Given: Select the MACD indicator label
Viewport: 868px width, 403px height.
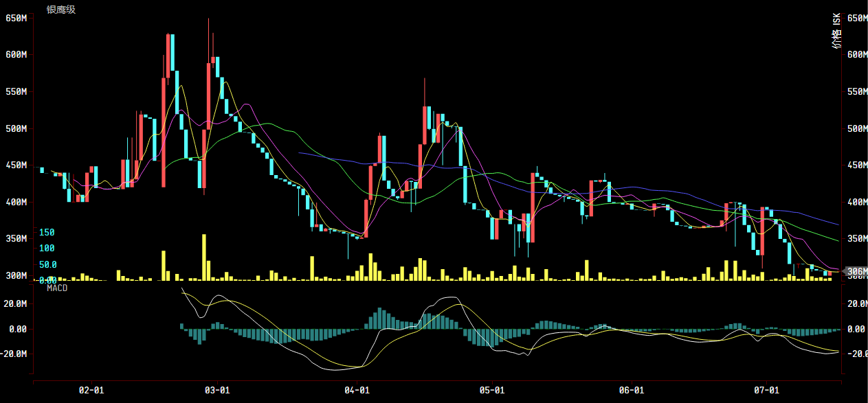Looking at the screenshot, I should point(57,288).
